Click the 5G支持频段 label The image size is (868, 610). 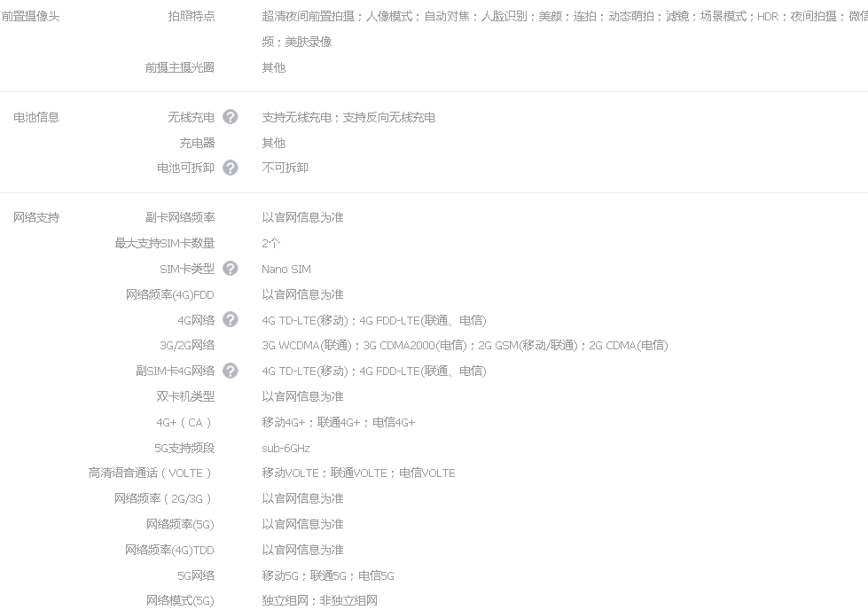coord(184,448)
